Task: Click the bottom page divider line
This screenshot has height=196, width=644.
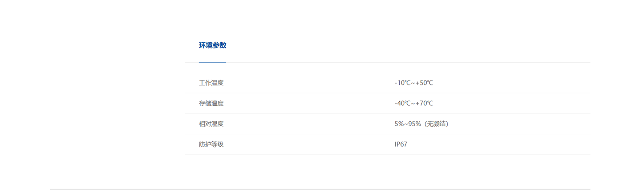Action: tap(320, 189)
